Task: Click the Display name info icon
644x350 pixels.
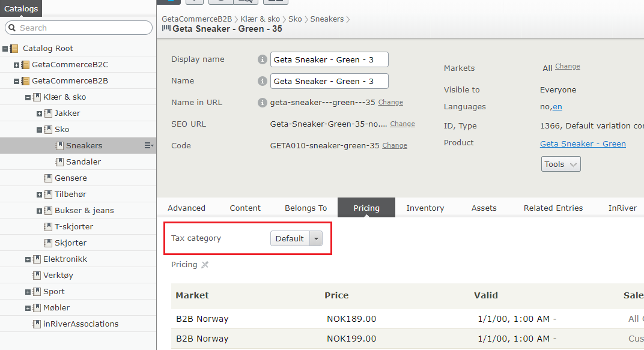Action: click(263, 59)
